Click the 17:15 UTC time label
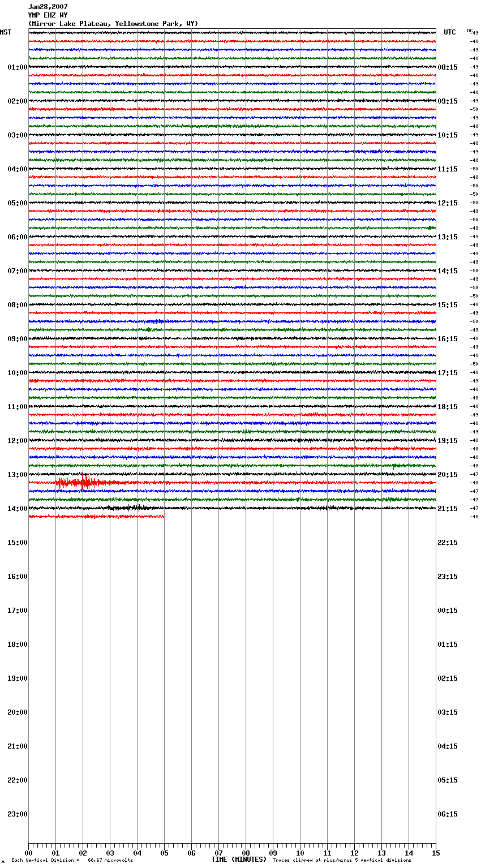This screenshot has width=481, height=868. tap(448, 373)
